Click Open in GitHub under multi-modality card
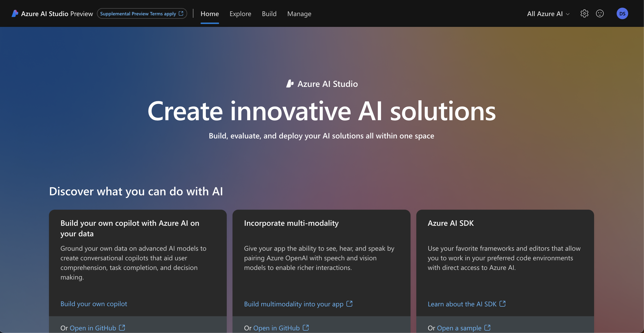 pos(276,328)
